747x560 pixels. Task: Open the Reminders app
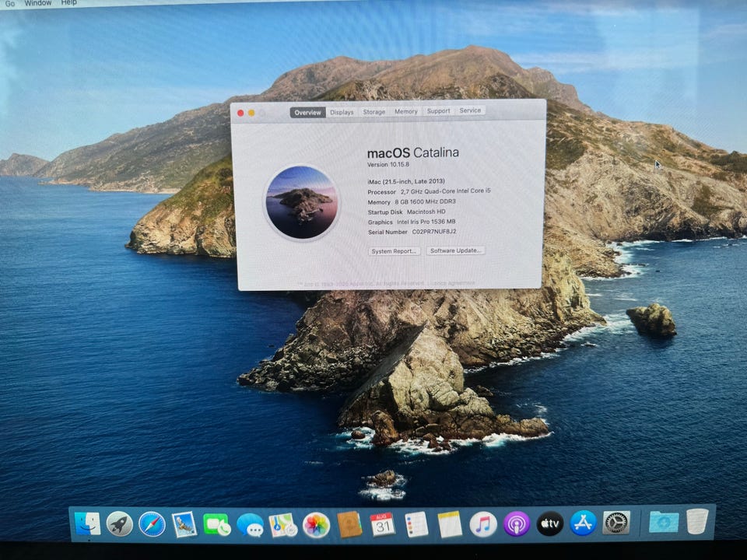click(x=416, y=525)
